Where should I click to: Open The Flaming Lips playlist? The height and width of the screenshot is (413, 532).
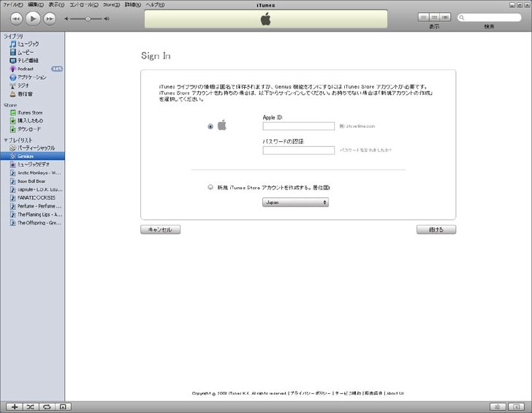point(32,214)
